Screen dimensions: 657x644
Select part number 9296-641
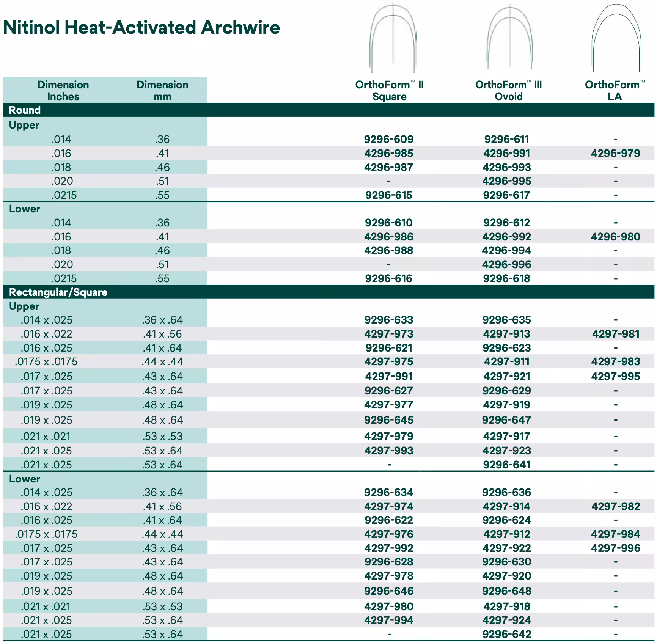507,465
